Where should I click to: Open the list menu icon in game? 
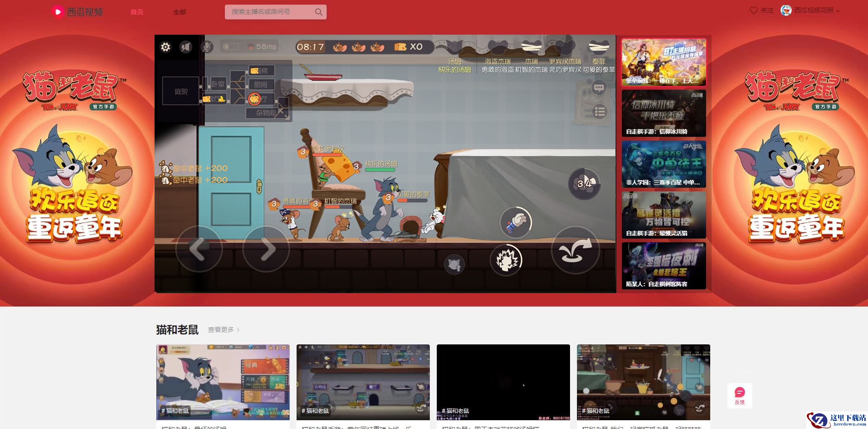[599, 111]
